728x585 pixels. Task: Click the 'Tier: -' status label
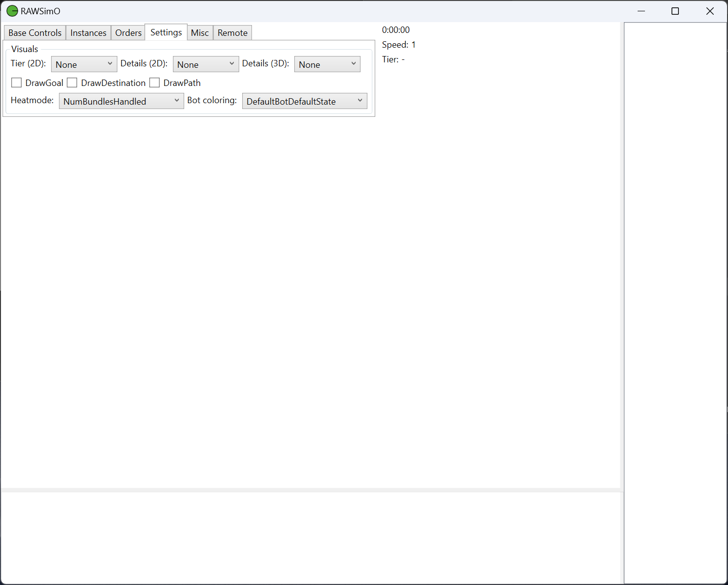click(393, 59)
